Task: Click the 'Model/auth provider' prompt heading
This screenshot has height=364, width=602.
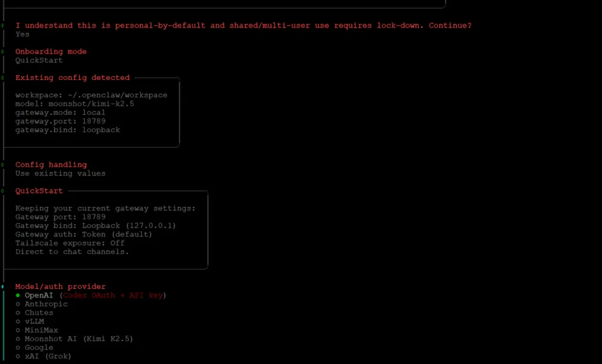Action: click(61, 286)
